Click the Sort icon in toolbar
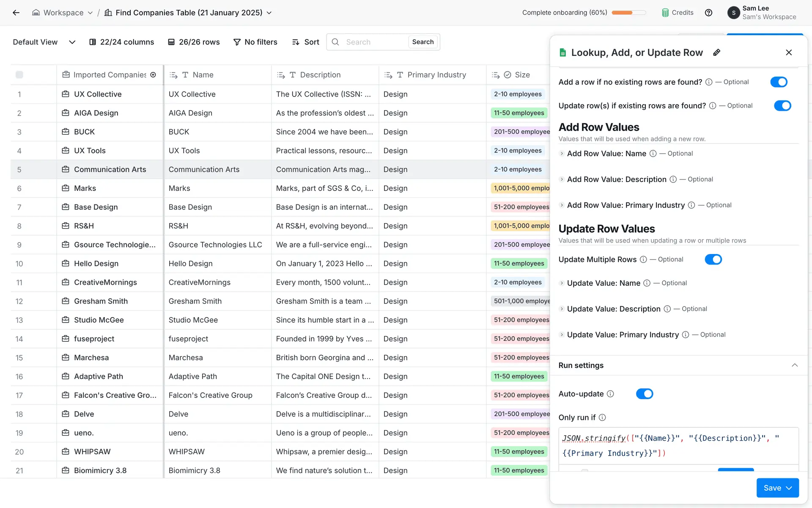 click(296, 42)
